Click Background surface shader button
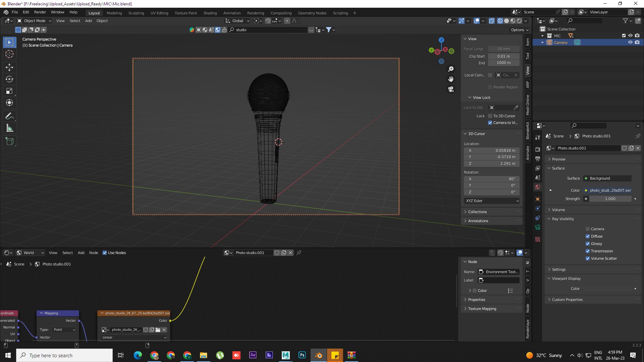The width and height of the screenshot is (644, 362). (x=608, y=178)
